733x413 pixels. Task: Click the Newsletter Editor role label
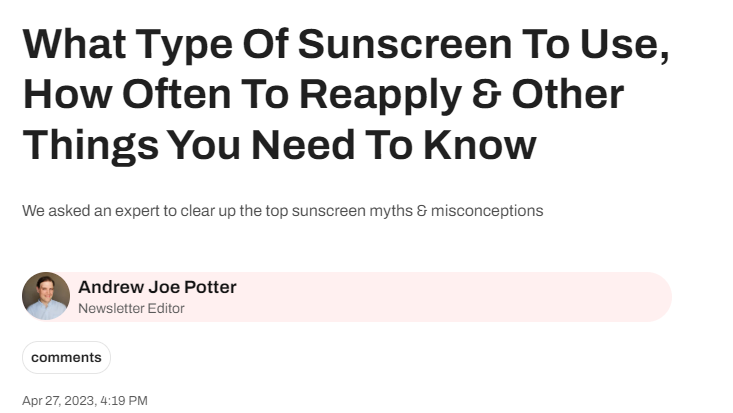(131, 308)
